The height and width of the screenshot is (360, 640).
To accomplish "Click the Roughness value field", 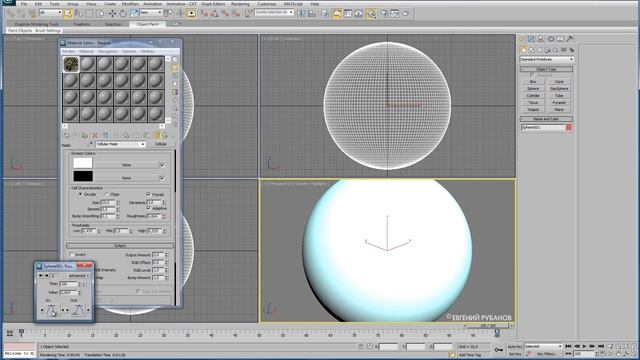I will pyautogui.click(x=154, y=216).
